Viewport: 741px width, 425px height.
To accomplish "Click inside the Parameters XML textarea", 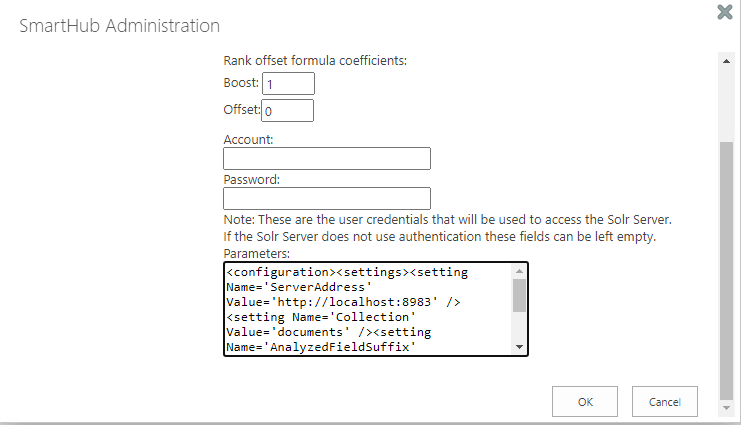I will (367, 308).
